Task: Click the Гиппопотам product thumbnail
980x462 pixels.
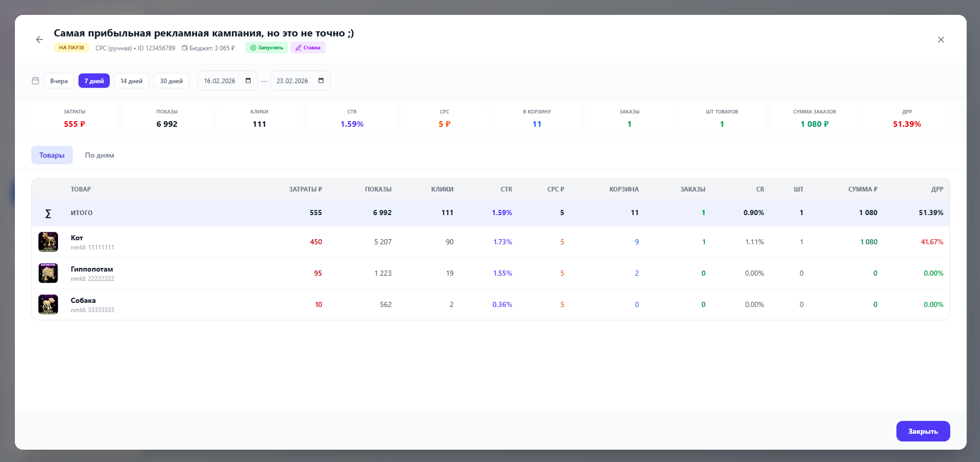Action: click(x=48, y=273)
